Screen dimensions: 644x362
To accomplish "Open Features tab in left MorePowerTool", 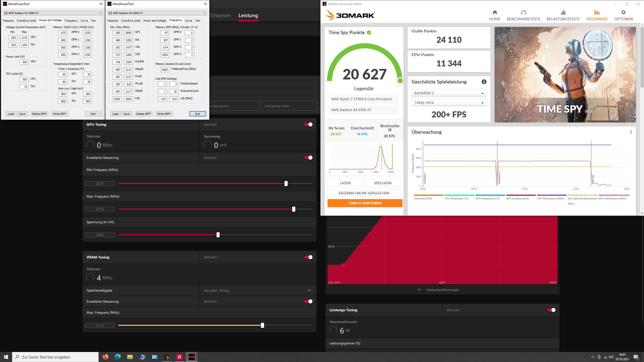I will pos(8,21).
